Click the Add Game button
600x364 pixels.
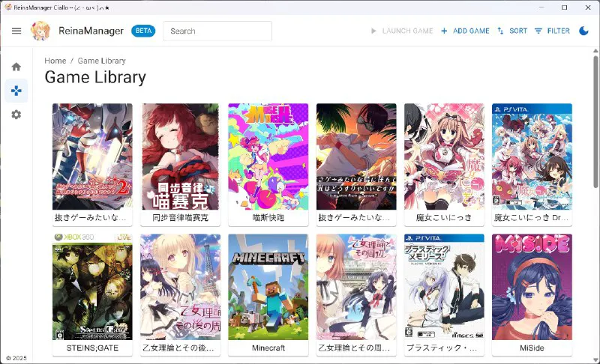[465, 31]
